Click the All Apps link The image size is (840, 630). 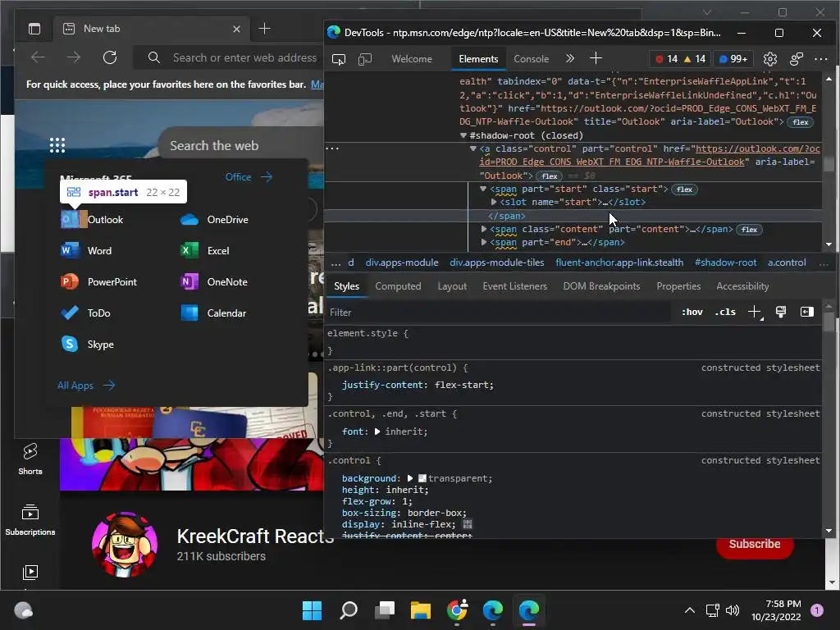click(86, 386)
